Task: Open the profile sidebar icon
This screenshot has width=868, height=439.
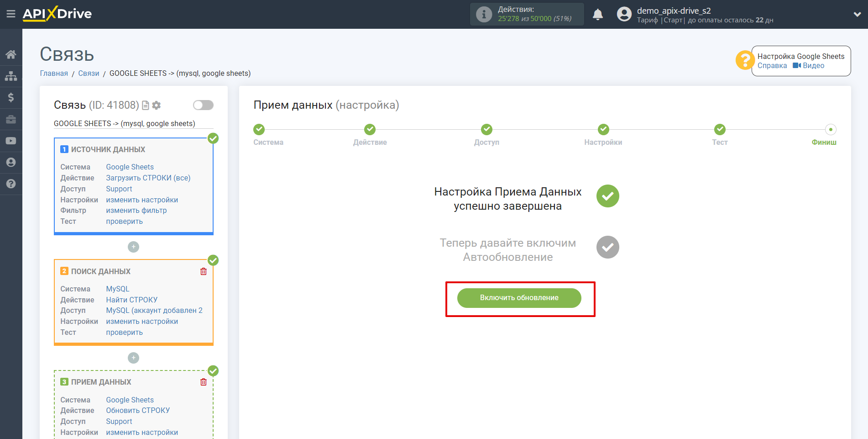Action: click(11, 162)
